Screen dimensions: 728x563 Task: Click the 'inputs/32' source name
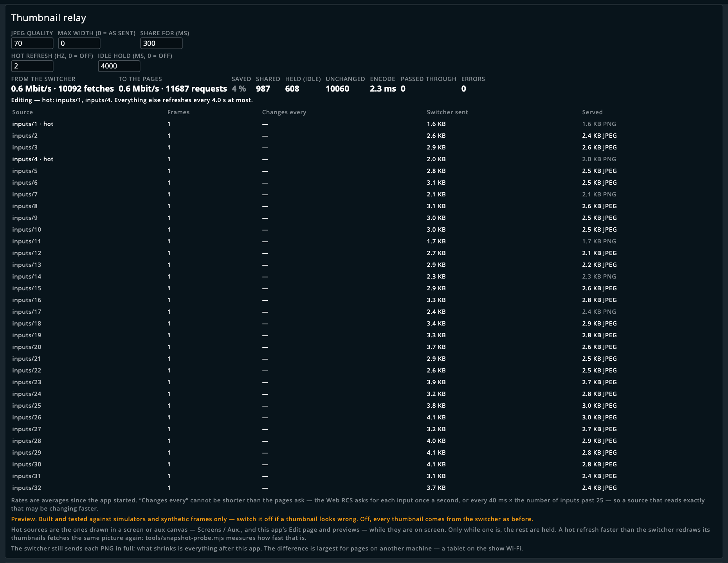click(x=27, y=488)
